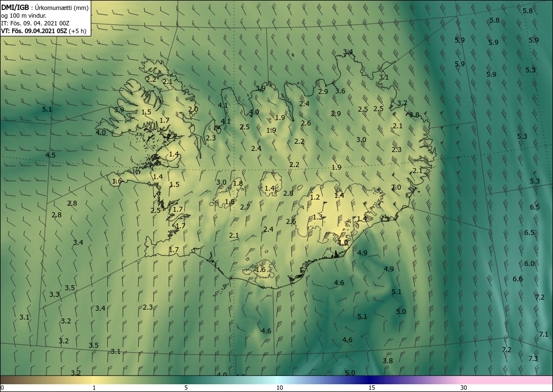Viewport: 553px width, 392px height.
Task: Click the highest map value '7.3'
Action: [533, 358]
